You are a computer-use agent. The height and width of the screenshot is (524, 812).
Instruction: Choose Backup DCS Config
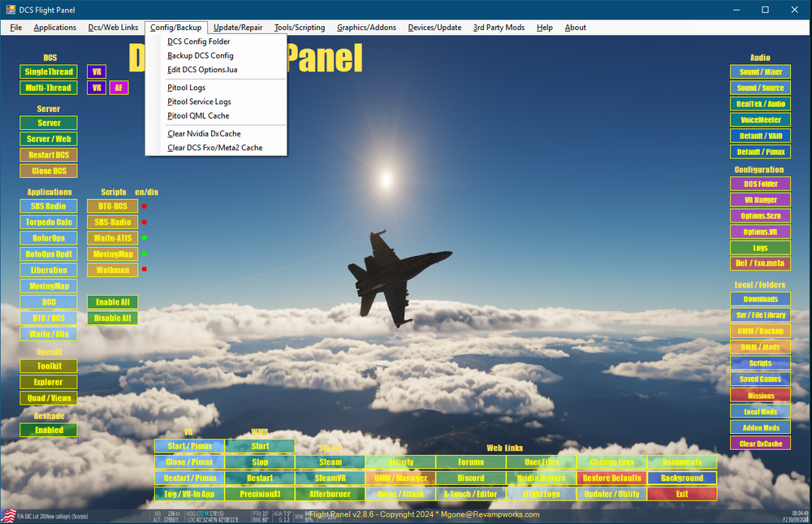click(216, 55)
